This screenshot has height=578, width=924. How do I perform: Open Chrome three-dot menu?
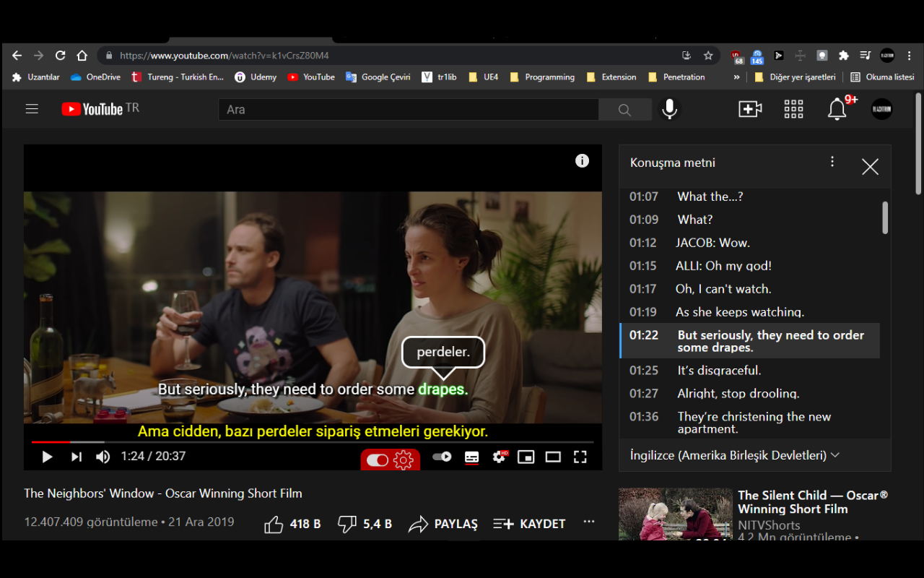tap(909, 56)
